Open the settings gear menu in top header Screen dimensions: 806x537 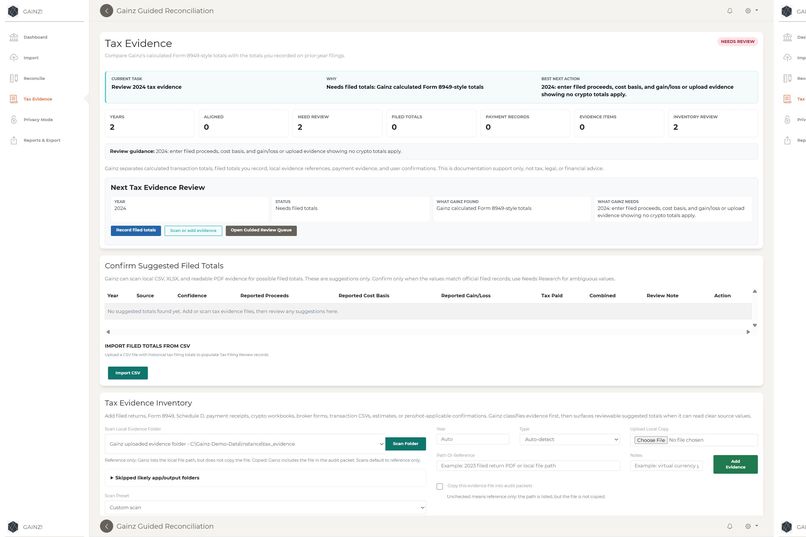(751, 10)
